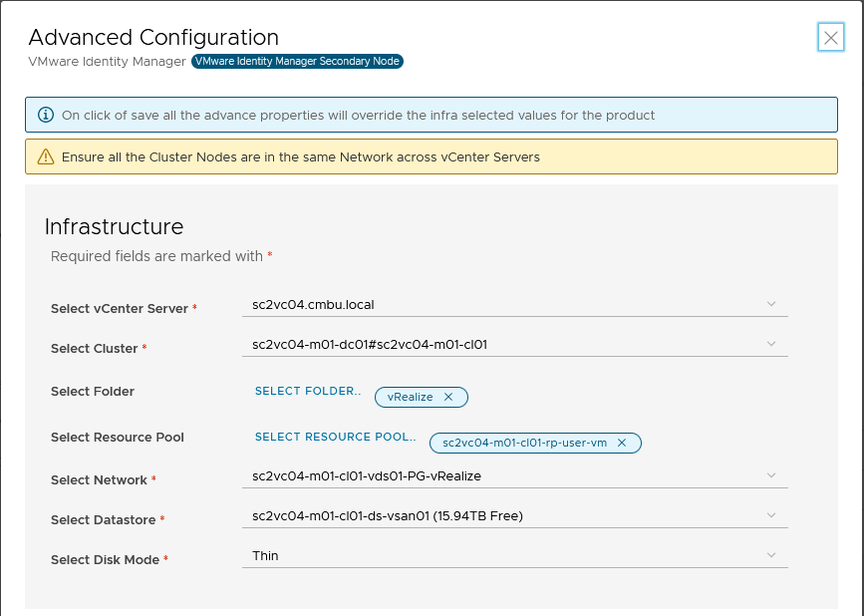Click the warning triangle icon in the yellow banner

point(45,156)
